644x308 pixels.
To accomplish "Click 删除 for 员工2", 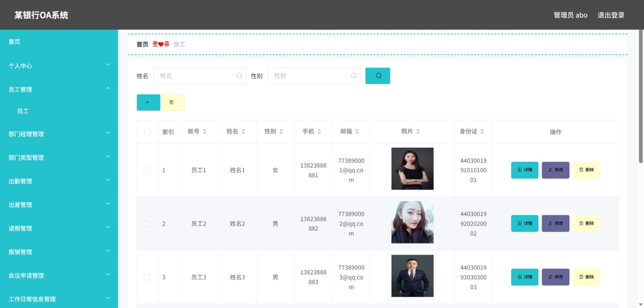I will pyautogui.click(x=586, y=223).
